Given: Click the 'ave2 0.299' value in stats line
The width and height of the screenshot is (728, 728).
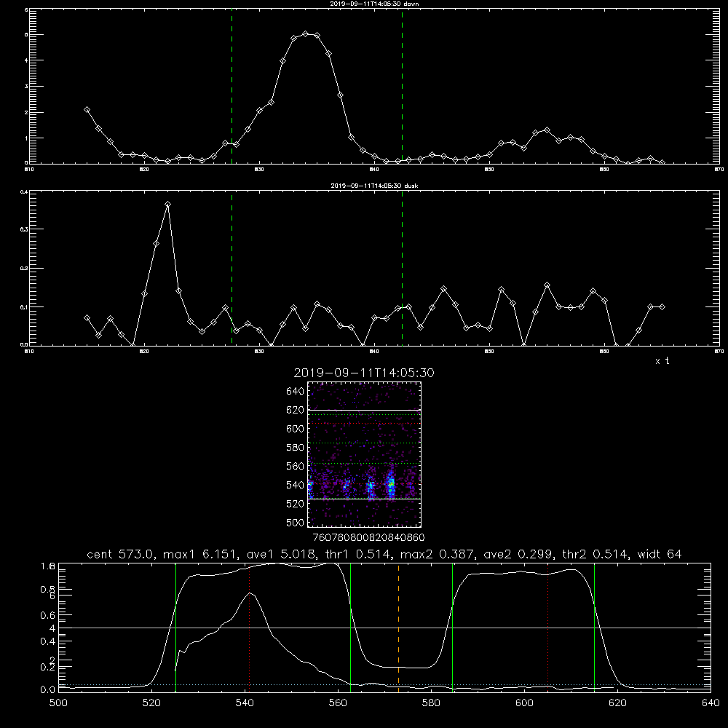Looking at the screenshot, I should pyautogui.click(x=518, y=554).
